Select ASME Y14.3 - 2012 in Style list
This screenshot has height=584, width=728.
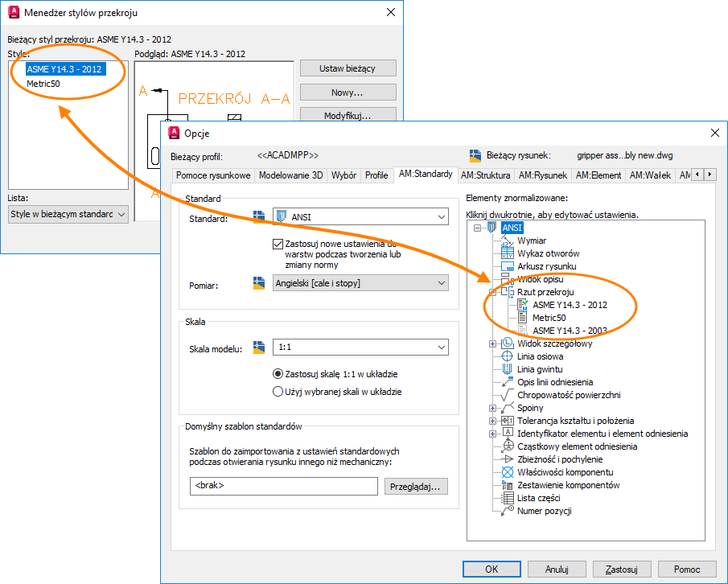[65, 69]
